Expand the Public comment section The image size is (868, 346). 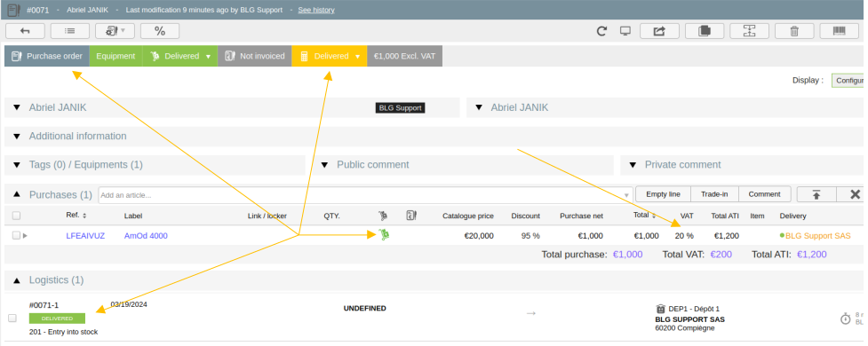[x=325, y=165]
